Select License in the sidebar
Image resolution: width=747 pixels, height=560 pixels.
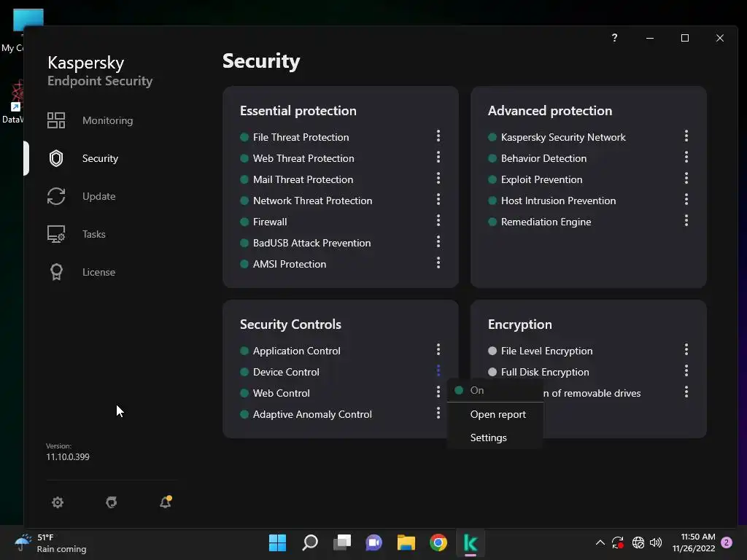[x=98, y=272]
